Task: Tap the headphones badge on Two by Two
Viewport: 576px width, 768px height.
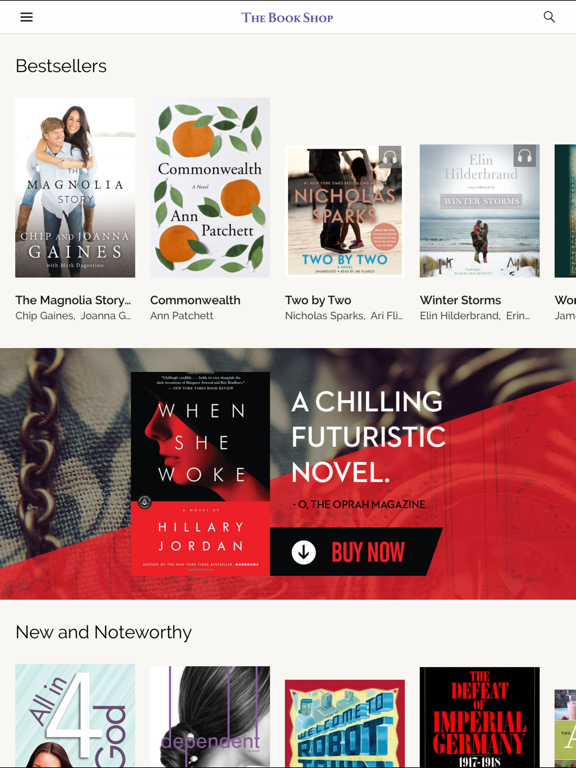Action: (390, 157)
